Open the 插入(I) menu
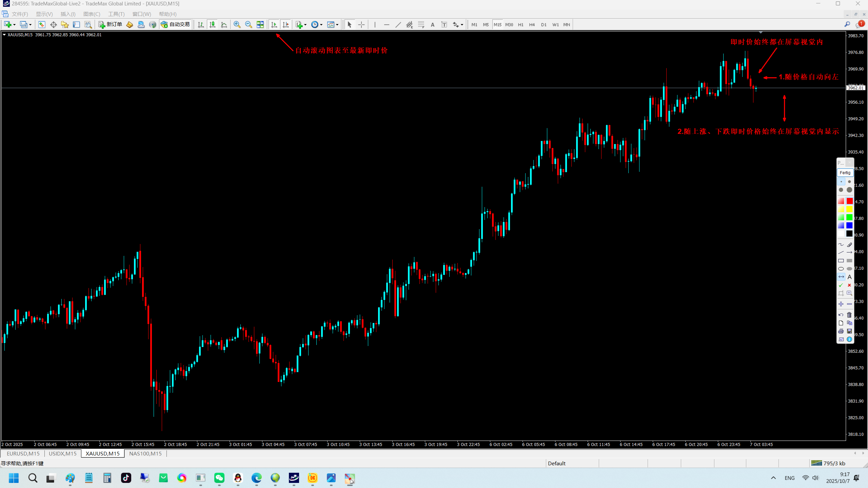Screen dimensions: 868x488 point(68,14)
